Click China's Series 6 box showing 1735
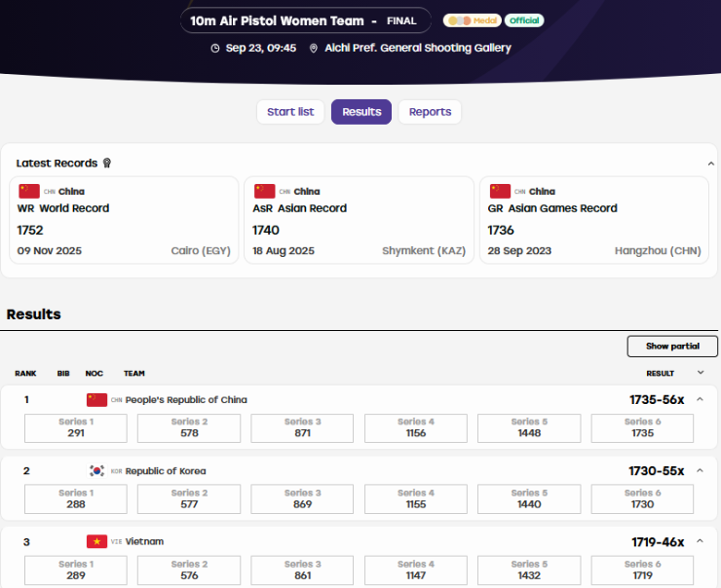The height and width of the screenshot is (588, 721). [642, 428]
